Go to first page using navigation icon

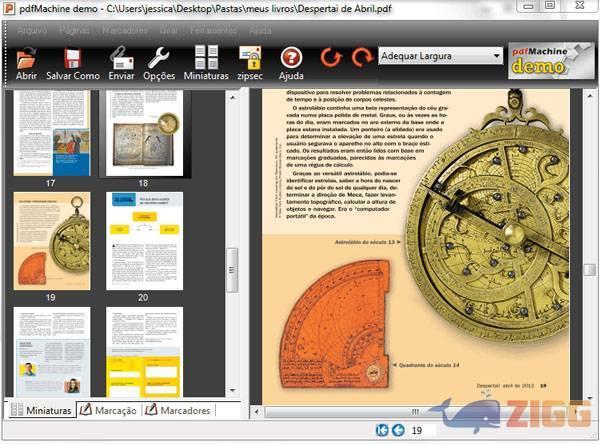point(382,431)
